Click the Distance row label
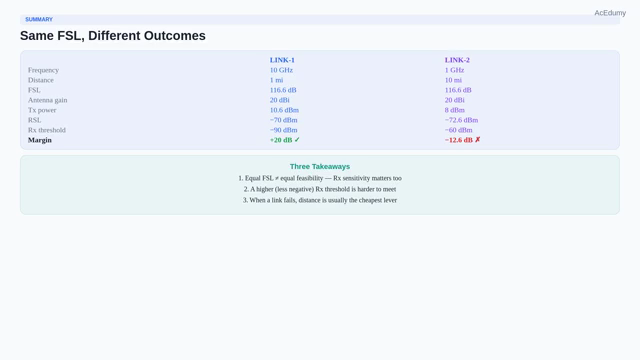The image size is (640, 360). click(x=41, y=80)
